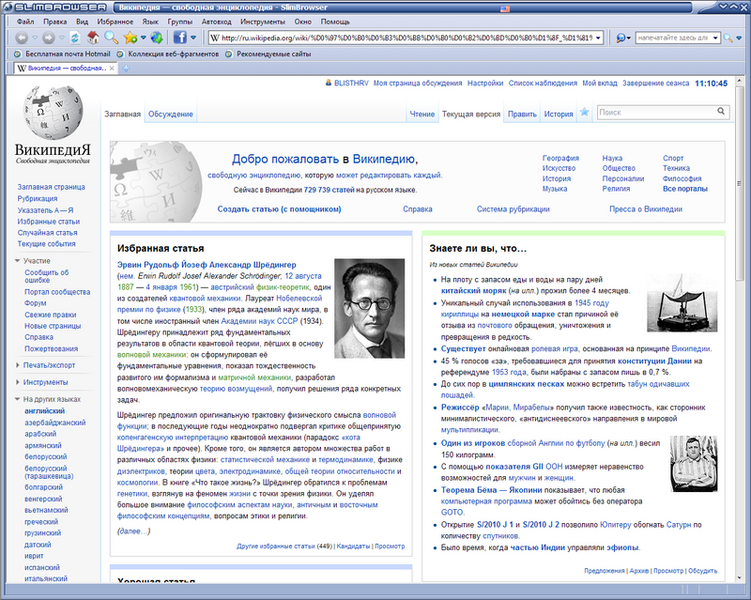
Task: Open the английский language link
Action: [x=45, y=411]
